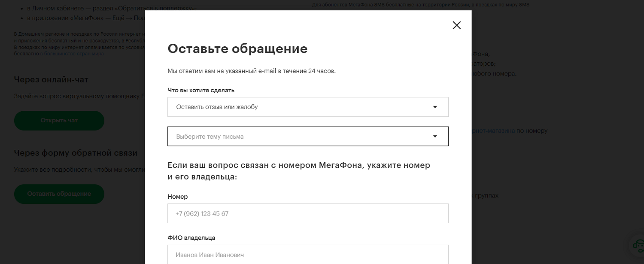The height and width of the screenshot is (264, 644).
Task: Click the dimmed 'Оставить обращение' button
Action: coord(59,194)
